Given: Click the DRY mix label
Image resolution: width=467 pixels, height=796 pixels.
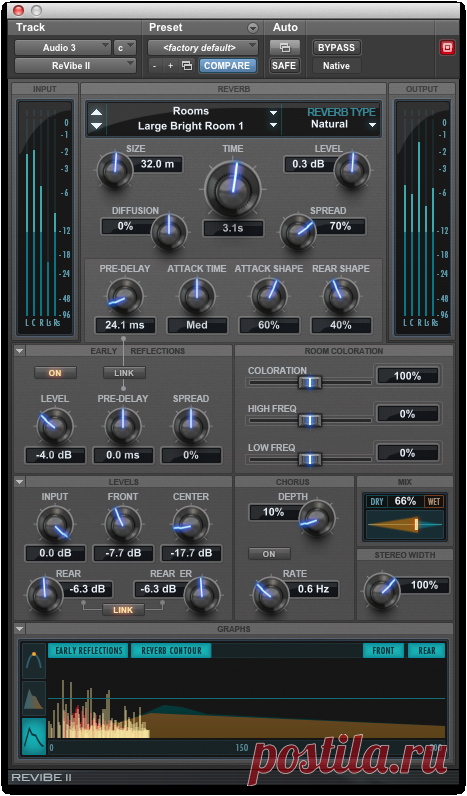Looking at the screenshot, I should [x=377, y=502].
